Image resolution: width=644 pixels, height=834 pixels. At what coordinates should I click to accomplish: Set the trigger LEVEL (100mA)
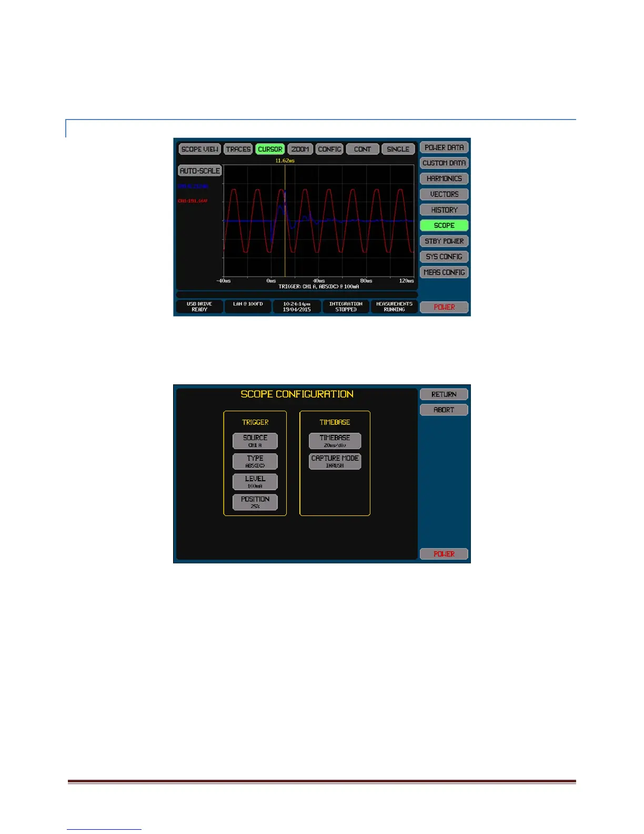pyautogui.click(x=255, y=482)
